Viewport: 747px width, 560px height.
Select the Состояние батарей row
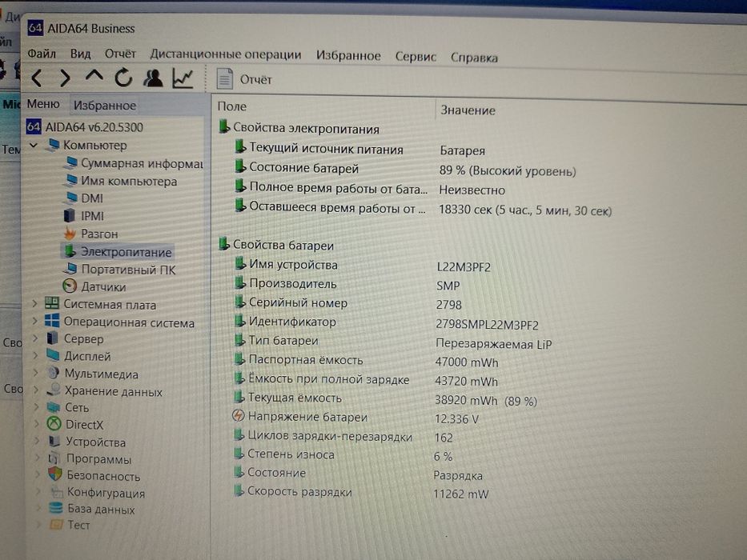pos(297,168)
